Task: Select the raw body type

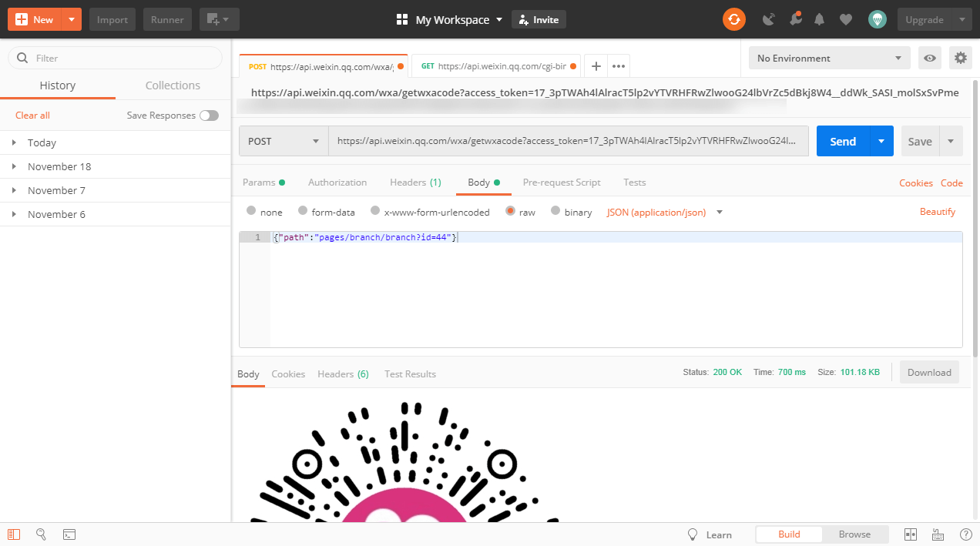Action: pyautogui.click(x=510, y=211)
